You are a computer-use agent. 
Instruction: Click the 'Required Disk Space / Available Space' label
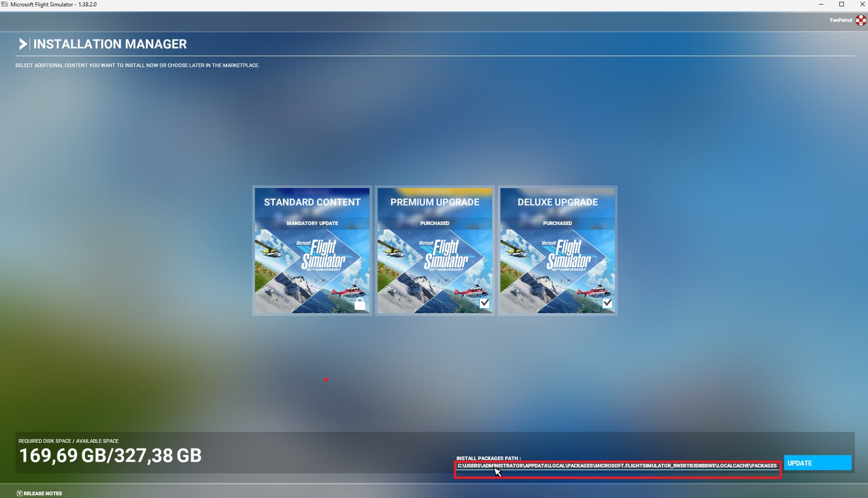pos(68,441)
